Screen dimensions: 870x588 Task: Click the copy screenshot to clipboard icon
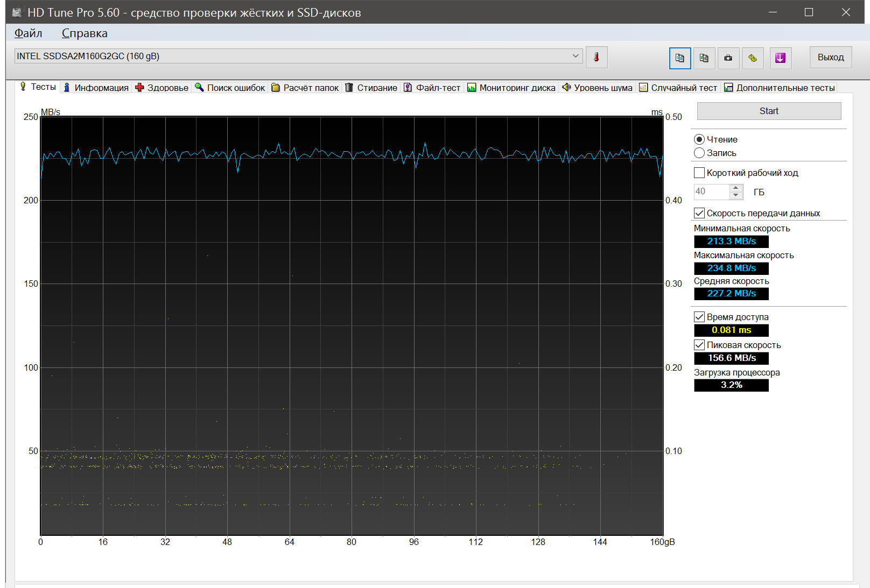[704, 58]
